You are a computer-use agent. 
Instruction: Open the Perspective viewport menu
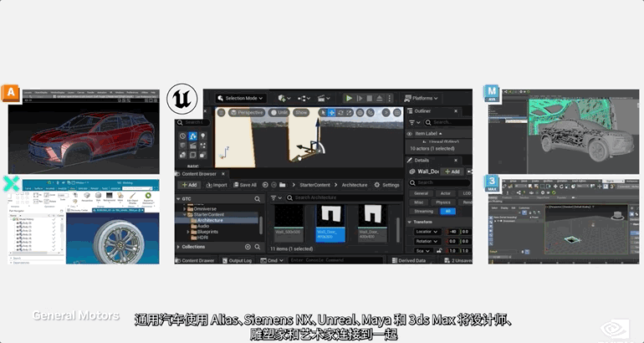(246, 113)
